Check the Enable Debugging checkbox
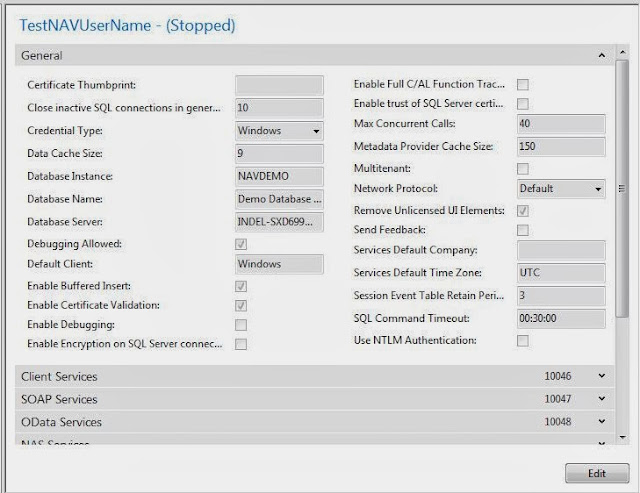Screen dimensions: 640x493 pyautogui.click(x=241, y=325)
